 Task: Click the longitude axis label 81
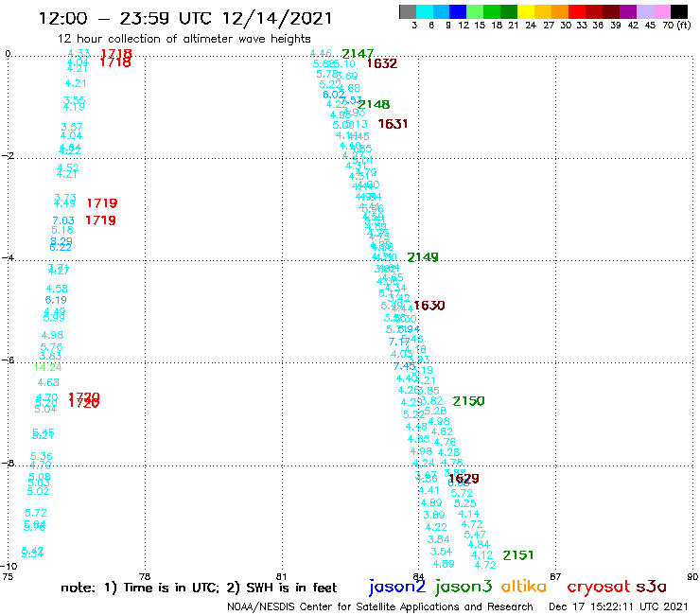pyautogui.click(x=282, y=576)
